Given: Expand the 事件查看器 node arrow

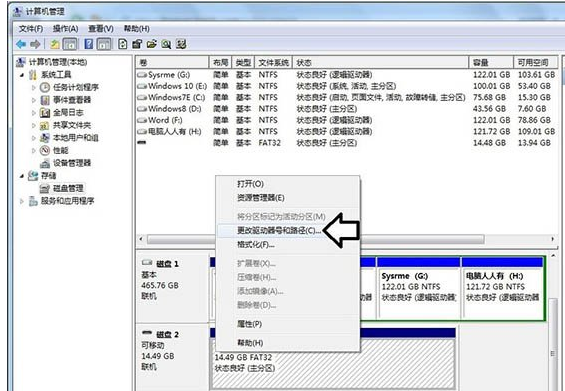Looking at the screenshot, I should 34,100.
